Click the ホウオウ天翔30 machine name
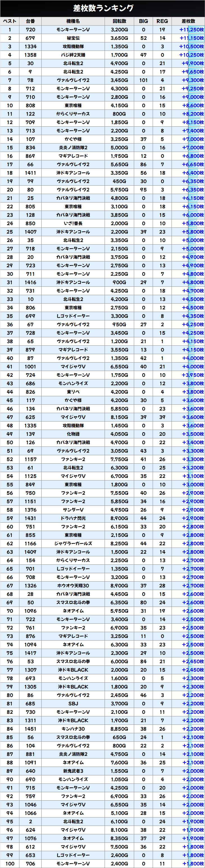Viewport: 205px width, 868px height. (73, 585)
